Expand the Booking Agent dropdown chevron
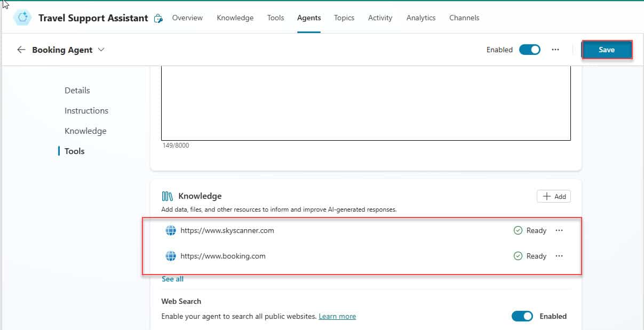The height and width of the screenshot is (330, 644). [x=101, y=50]
